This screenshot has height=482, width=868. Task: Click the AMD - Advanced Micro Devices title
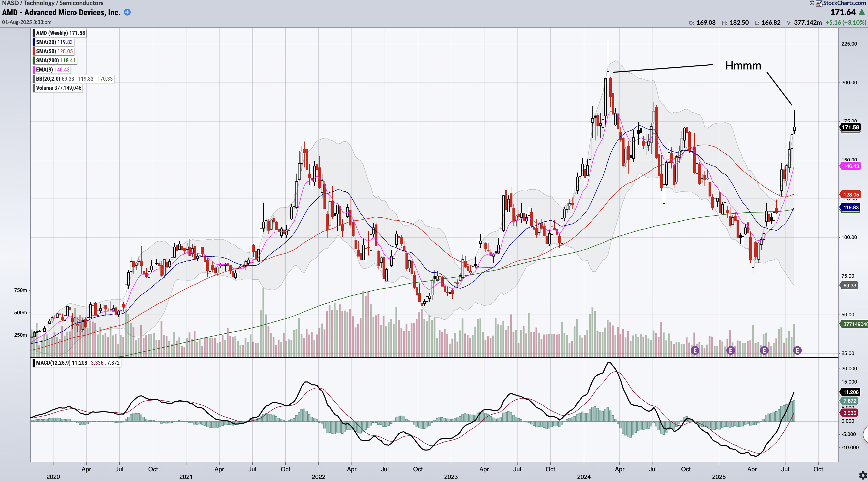point(61,12)
